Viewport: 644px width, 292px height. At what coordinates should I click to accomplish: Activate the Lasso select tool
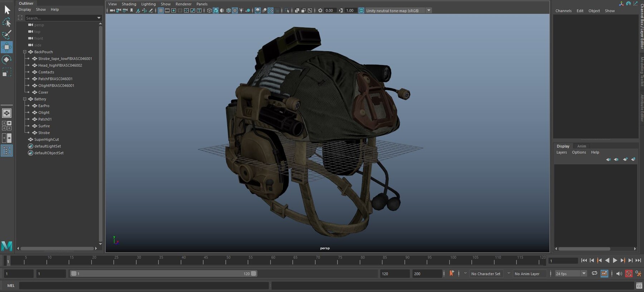[7, 22]
